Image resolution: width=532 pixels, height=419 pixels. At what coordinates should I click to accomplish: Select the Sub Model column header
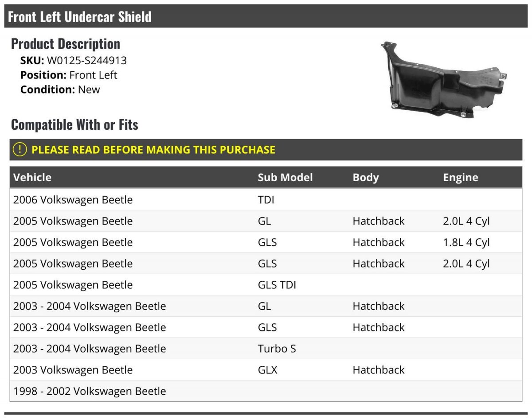click(x=285, y=178)
